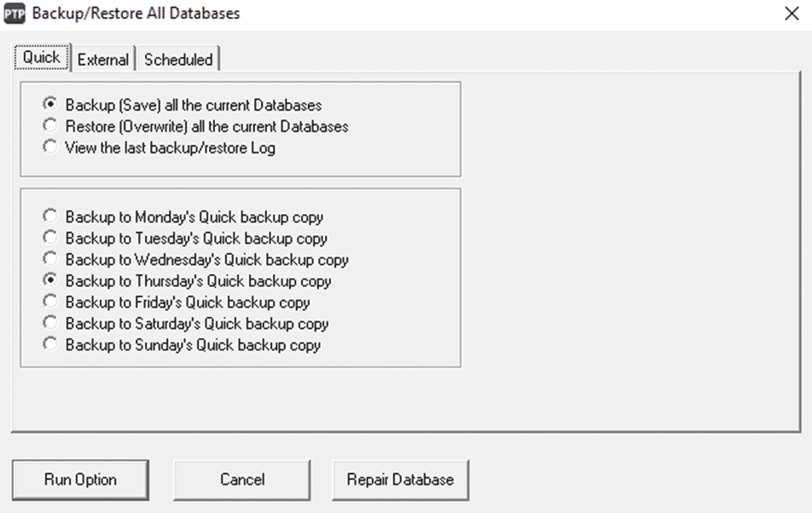Select Backup to Sunday's Quick backup copy

(50, 345)
